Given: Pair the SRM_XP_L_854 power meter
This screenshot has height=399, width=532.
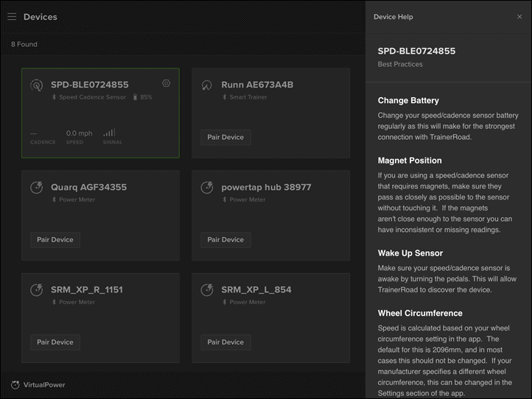Looking at the screenshot, I should click(x=225, y=342).
